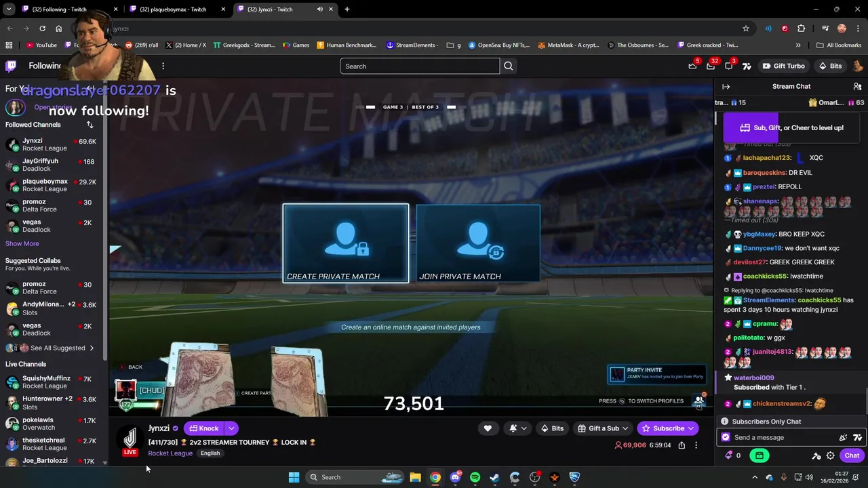The width and height of the screenshot is (868, 488).
Task: Open the Chrome media controls icon
Action: pos(825,28)
